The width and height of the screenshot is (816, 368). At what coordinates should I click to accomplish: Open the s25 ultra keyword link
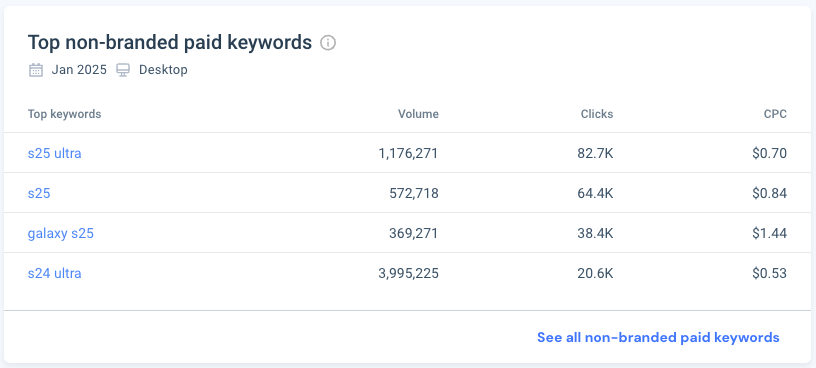55,154
